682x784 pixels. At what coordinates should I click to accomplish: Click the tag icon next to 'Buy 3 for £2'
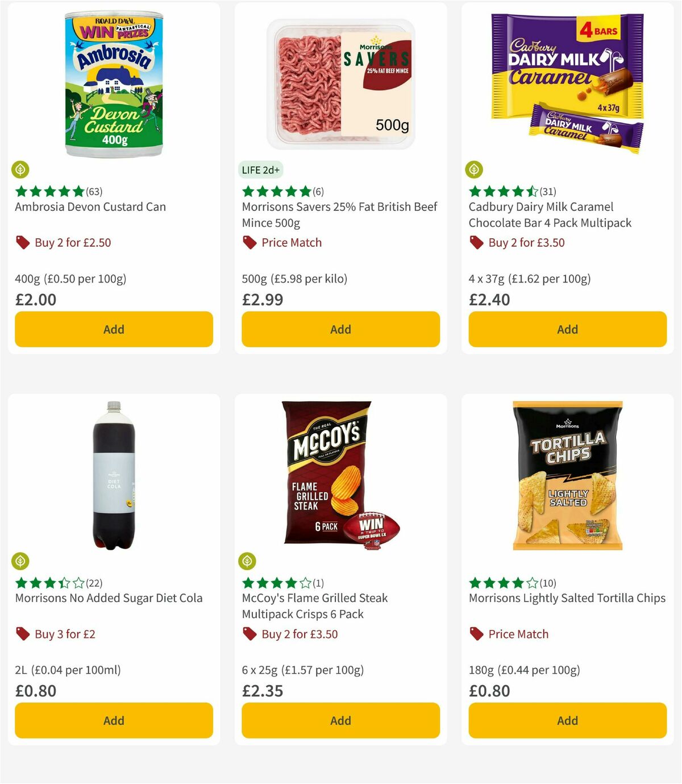(22, 634)
